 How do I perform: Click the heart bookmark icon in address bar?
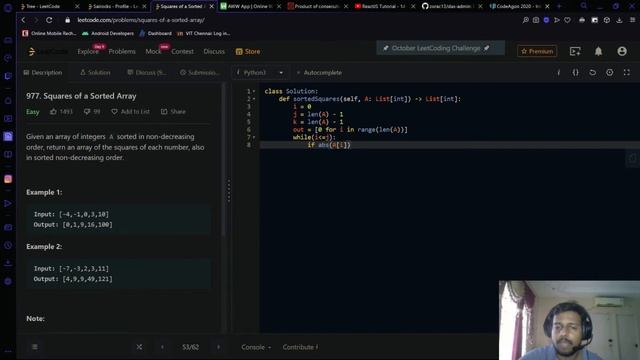tap(567, 20)
